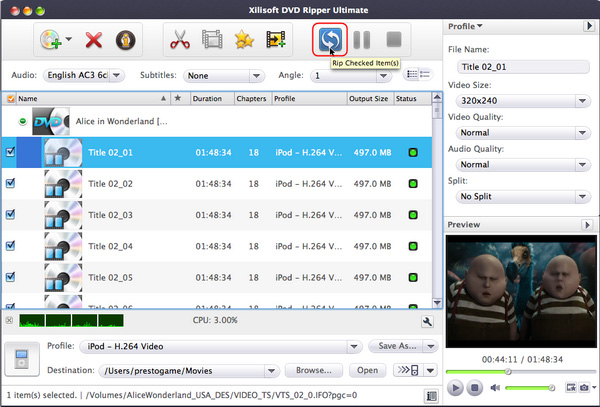Uncheck Title 02_05 checkbox
Screen dimensions: 600x407
coord(10,277)
